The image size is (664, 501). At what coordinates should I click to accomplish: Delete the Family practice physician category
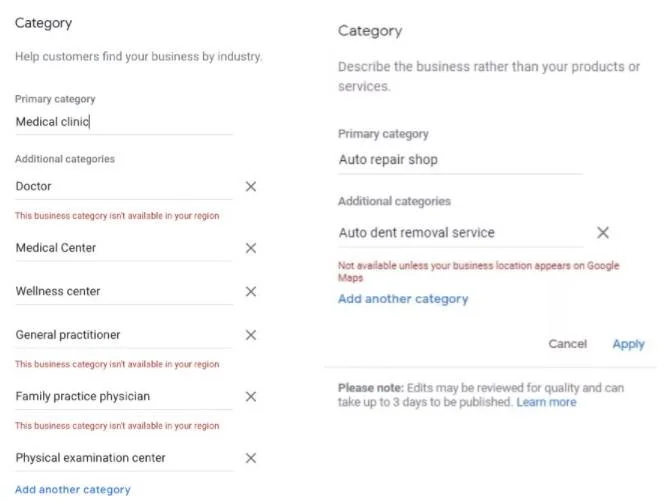click(251, 397)
